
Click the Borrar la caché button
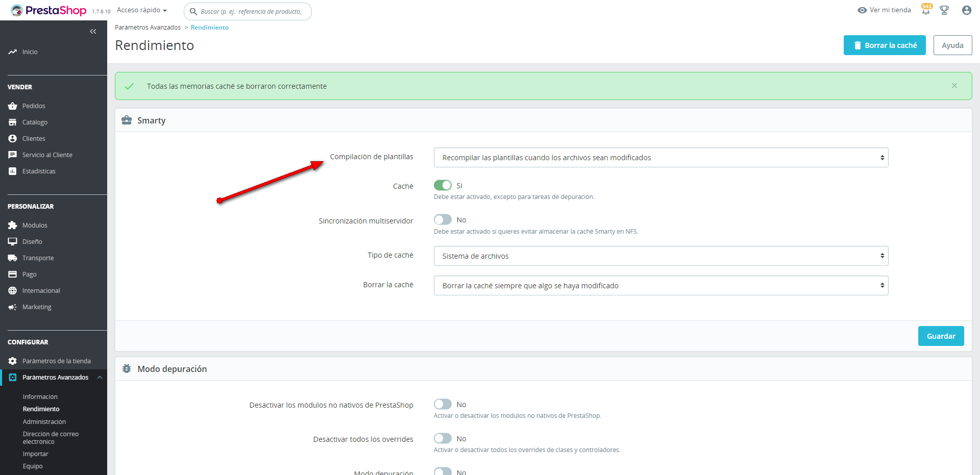point(885,45)
